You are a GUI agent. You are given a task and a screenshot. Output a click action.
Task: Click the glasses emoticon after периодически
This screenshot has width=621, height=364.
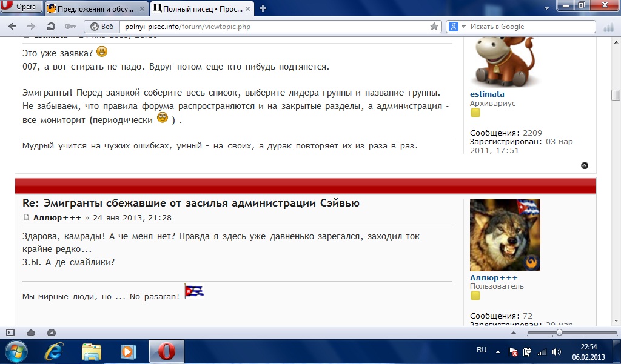tap(163, 117)
